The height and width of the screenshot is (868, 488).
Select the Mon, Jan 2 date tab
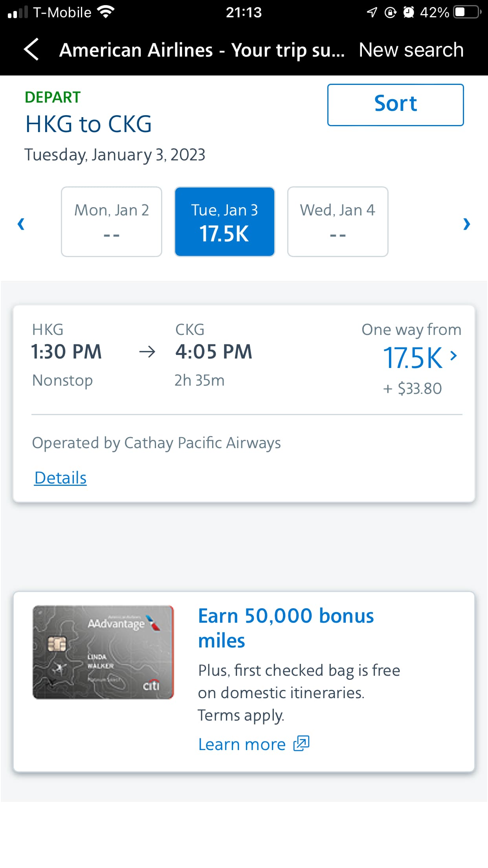[x=112, y=222]
